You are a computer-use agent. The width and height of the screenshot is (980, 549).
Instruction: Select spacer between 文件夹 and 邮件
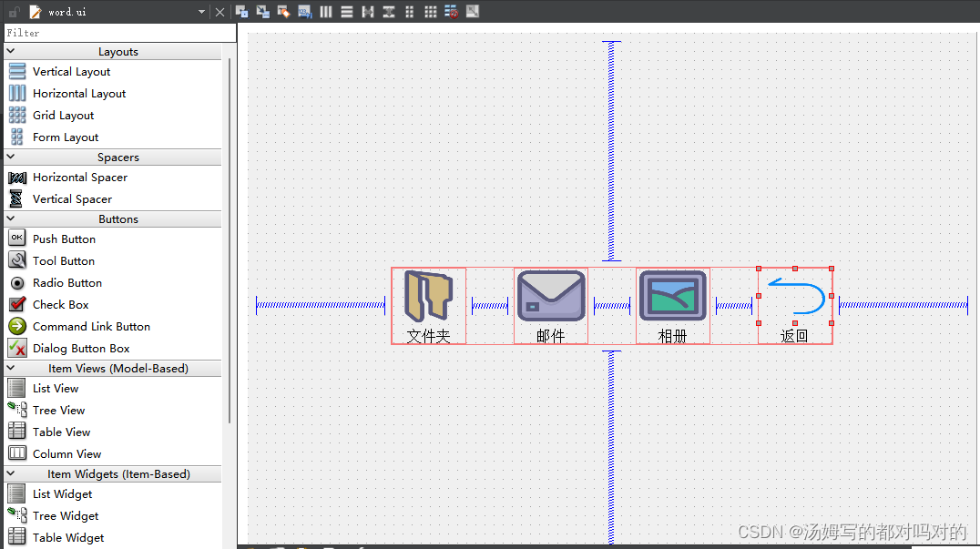(490, 305)
